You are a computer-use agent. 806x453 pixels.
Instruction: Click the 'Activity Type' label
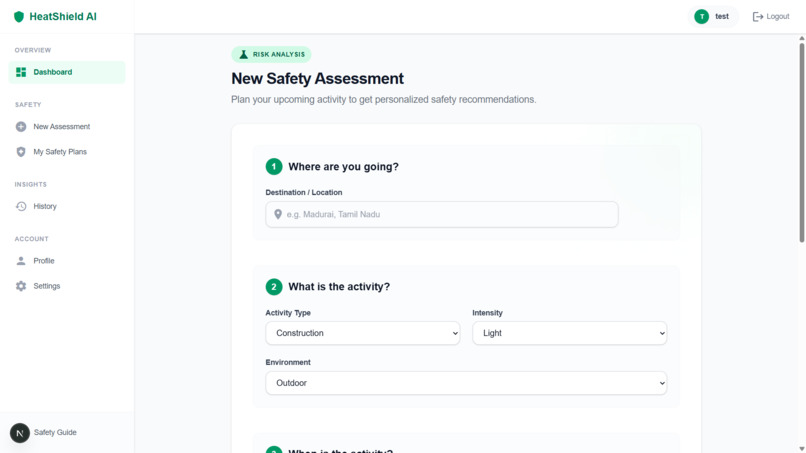pyautogui.click(x=288, y=313)
